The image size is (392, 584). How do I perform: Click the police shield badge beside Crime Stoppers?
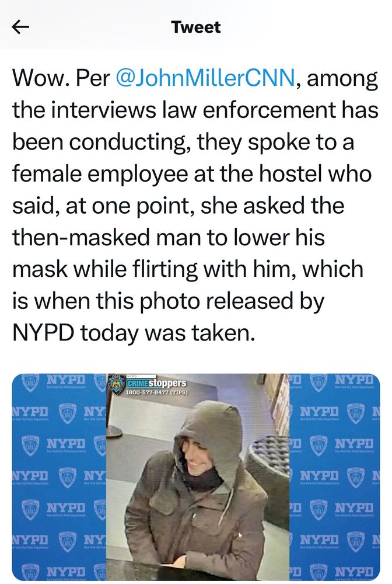(117, 385)
